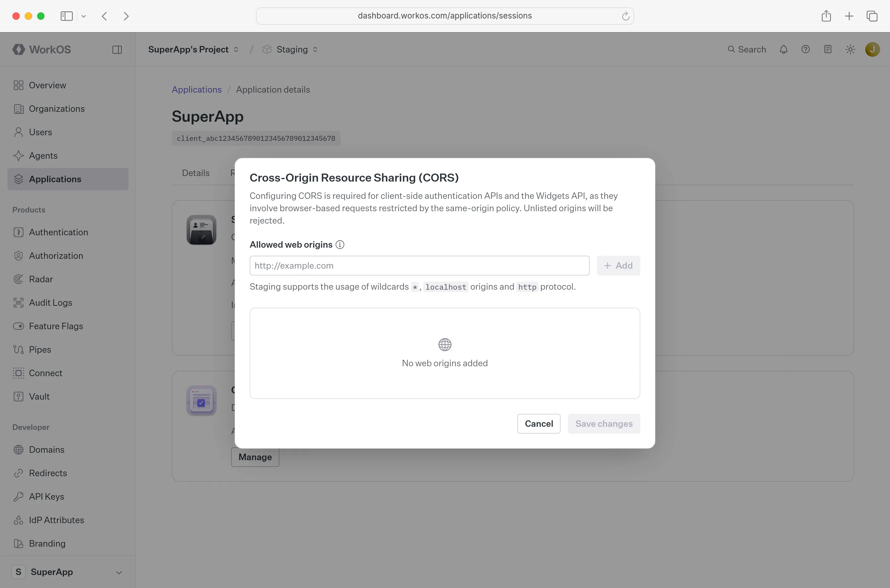The image size is (890, 588).
Task: Open Safari sidebar options chevron
Action: [x=84, y=16]
